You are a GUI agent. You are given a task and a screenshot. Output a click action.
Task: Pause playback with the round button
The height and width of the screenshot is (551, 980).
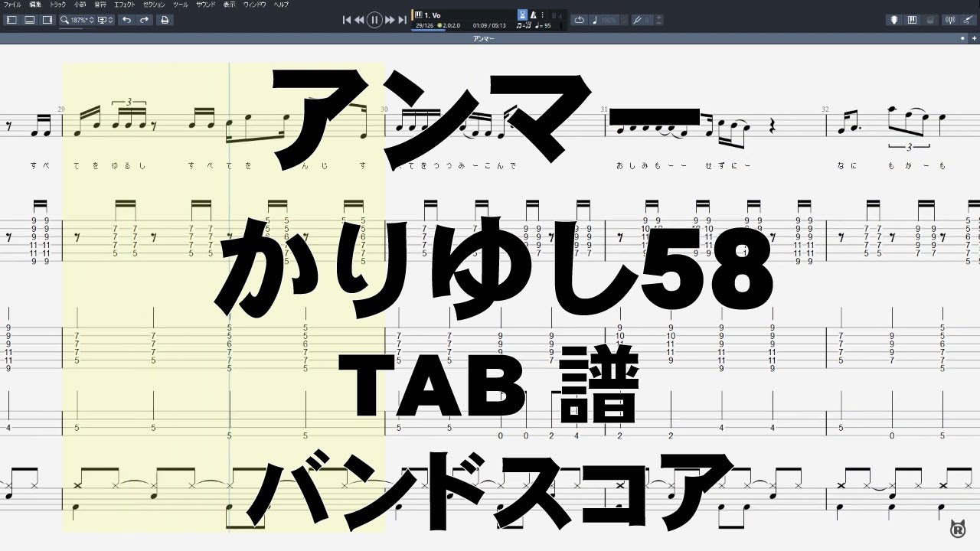pos(374,20)
